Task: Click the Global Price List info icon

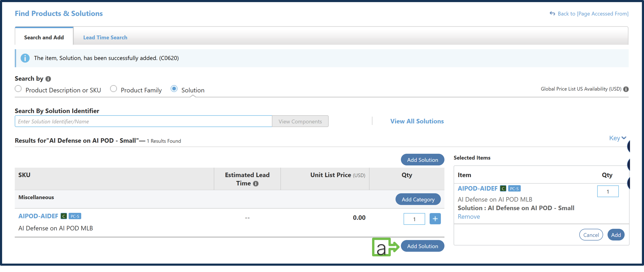Action: click(x=626, y=89)
